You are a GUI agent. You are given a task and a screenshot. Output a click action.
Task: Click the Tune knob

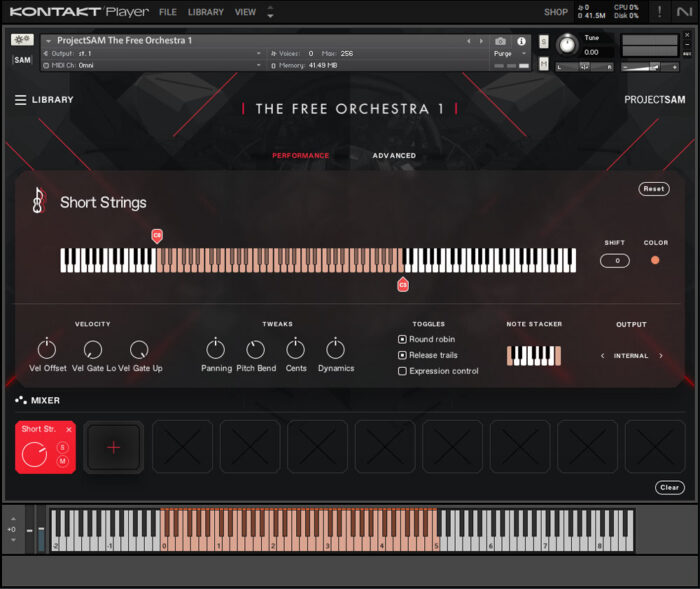point(567,45)
